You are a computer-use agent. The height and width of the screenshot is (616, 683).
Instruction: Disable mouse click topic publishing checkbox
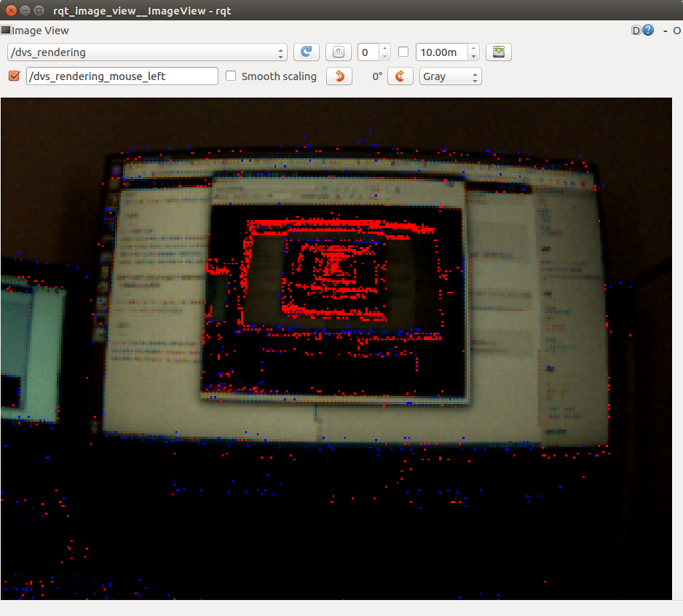[14, 76]
